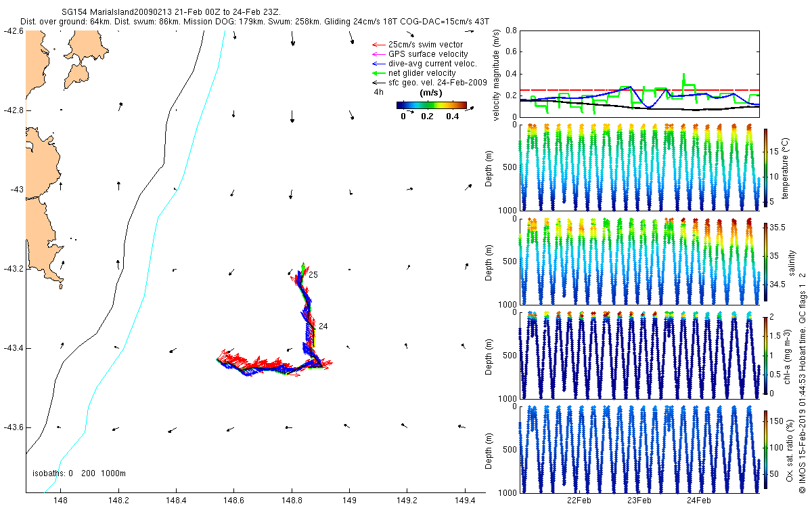The height and width of the screenshot is (508, 812).
Task: Select the '25cm/s swim vector' legend text
Action: point(426,45)
